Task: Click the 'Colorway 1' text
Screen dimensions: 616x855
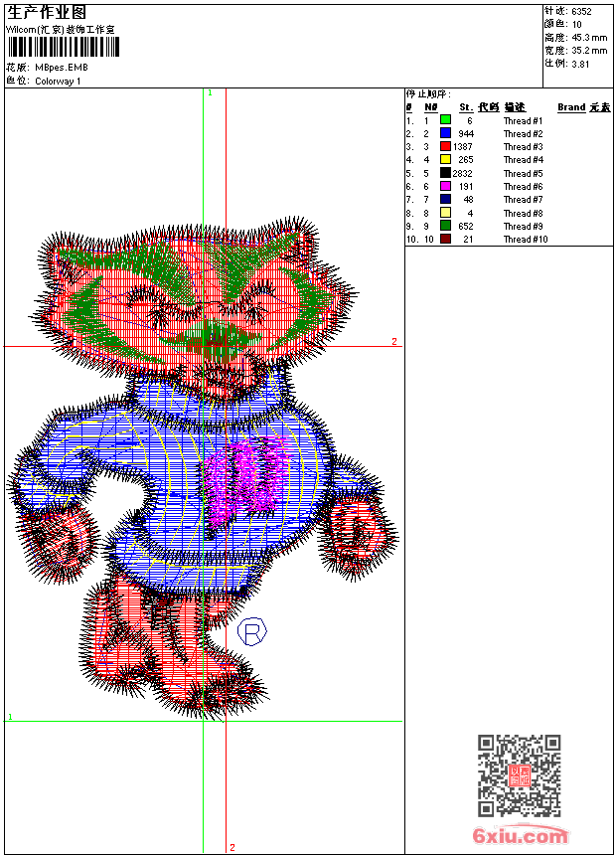Action: click(58, 82)
